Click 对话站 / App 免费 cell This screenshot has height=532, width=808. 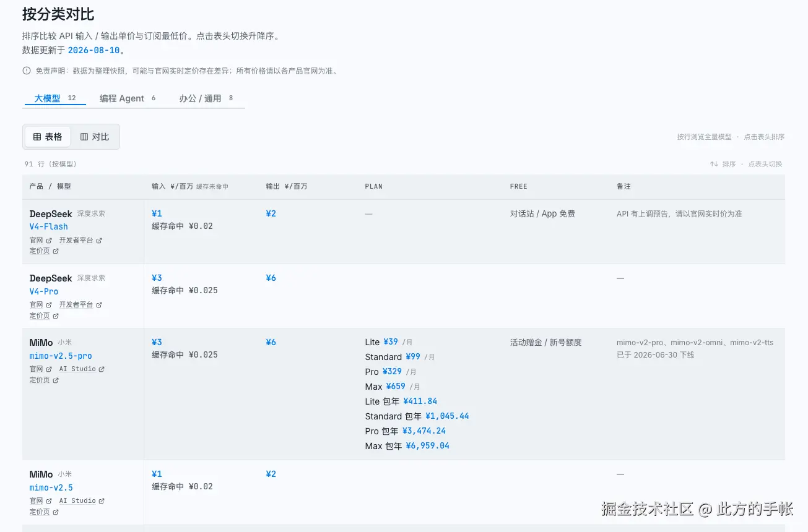[542, 213]
